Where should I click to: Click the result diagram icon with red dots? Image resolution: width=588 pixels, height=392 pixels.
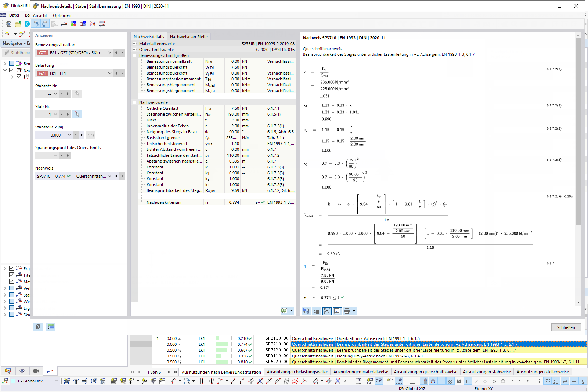point(102,23)
